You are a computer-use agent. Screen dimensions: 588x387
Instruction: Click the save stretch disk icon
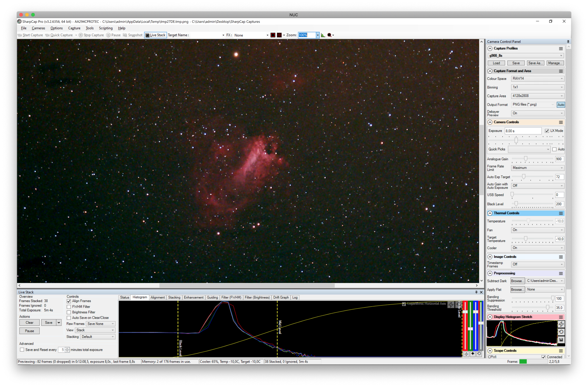click(x=561, y=340)
